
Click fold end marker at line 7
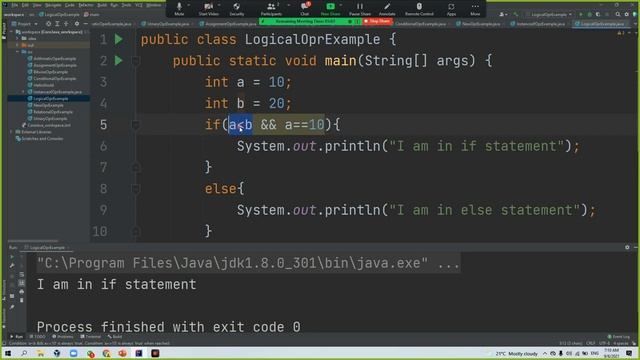coord(136,167)
